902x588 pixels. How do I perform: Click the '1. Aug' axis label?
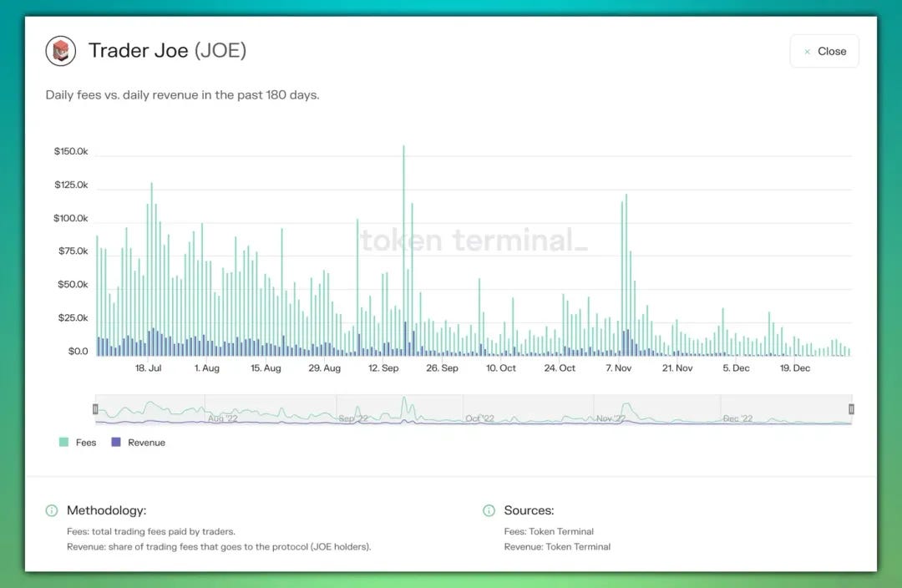206,368
